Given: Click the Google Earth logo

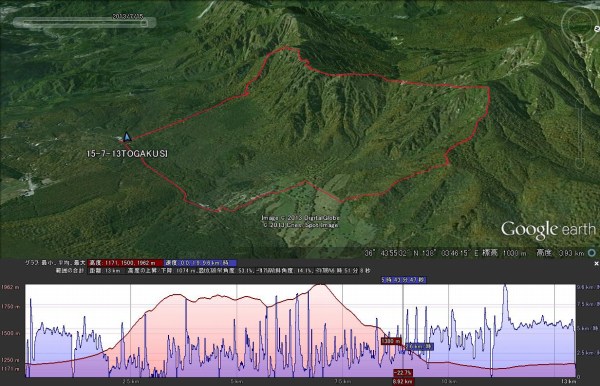Looking at the screenshot, I should (548, 230).
